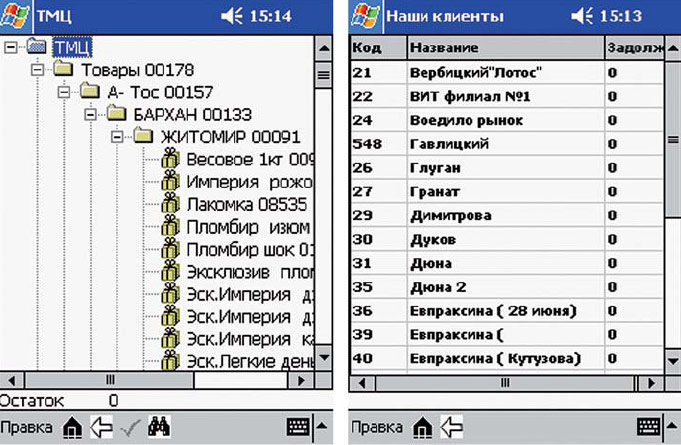Collapse the Товары 00178 tree node
Screen dimensions: 681x445
tap(37, 70)
